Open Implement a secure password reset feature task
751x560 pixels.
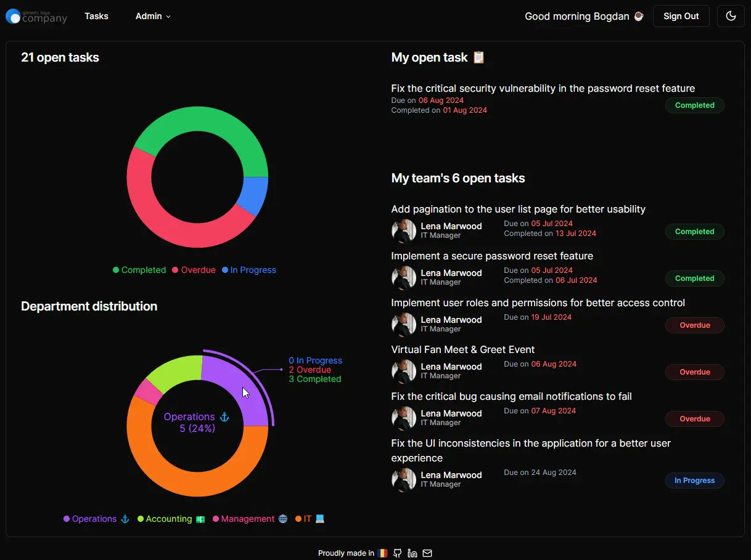click(492, 256)
